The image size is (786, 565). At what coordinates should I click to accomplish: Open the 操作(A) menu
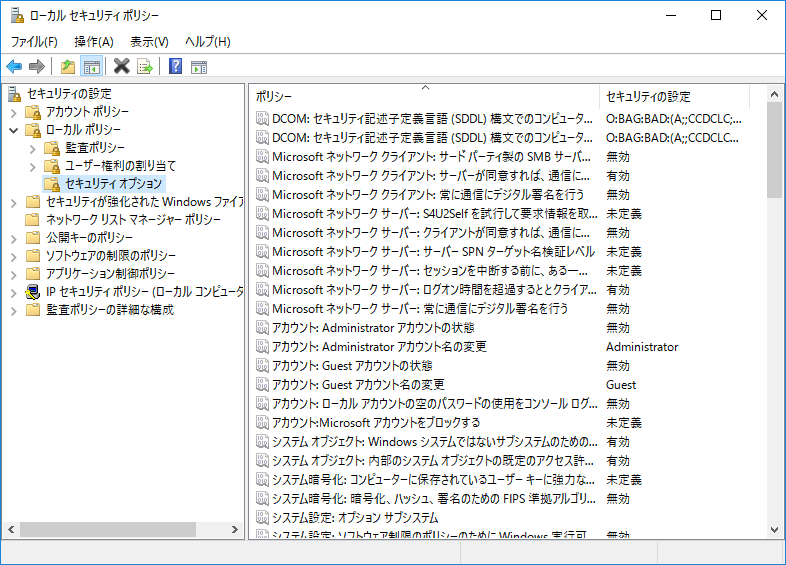pyautogui.click(x=93, y=41)
